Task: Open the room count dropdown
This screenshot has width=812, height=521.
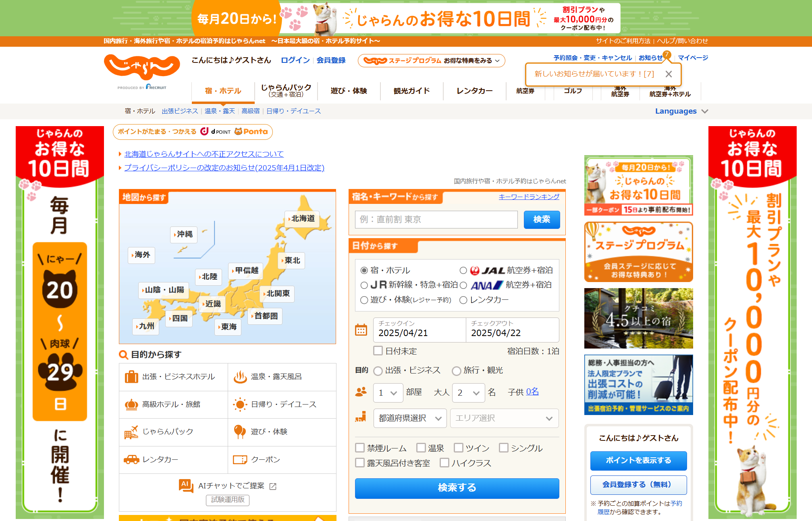Action: (x=388, y=392)
